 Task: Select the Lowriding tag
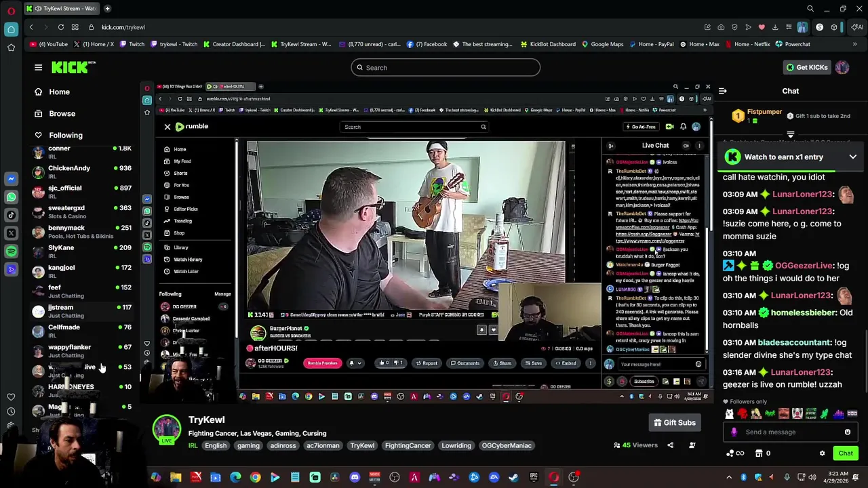point(456,445)
